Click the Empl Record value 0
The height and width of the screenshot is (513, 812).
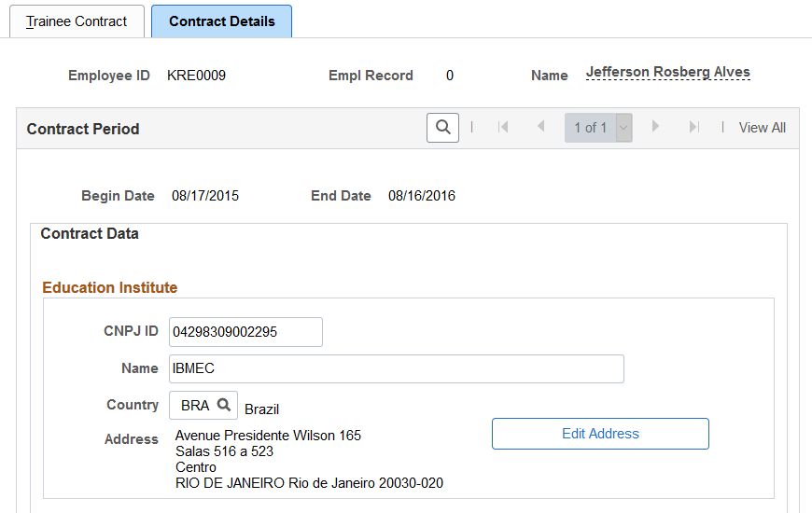450,76
